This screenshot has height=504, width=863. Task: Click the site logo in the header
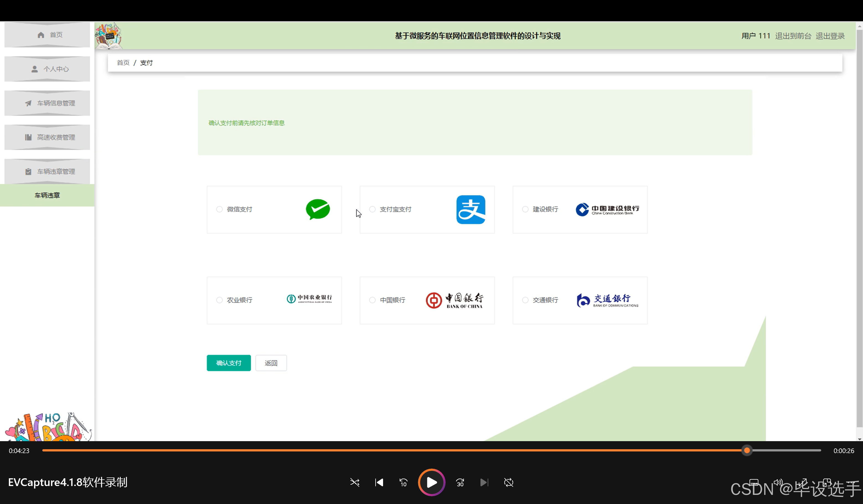[x=108, y=36]
